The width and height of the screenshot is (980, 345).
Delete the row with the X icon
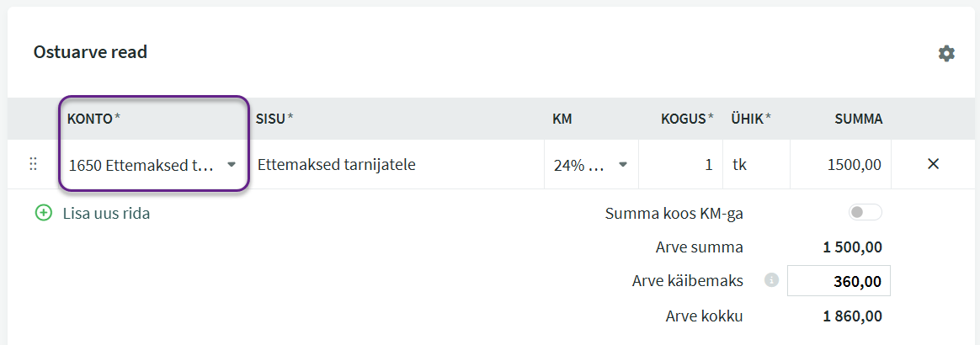pos(933,164)
